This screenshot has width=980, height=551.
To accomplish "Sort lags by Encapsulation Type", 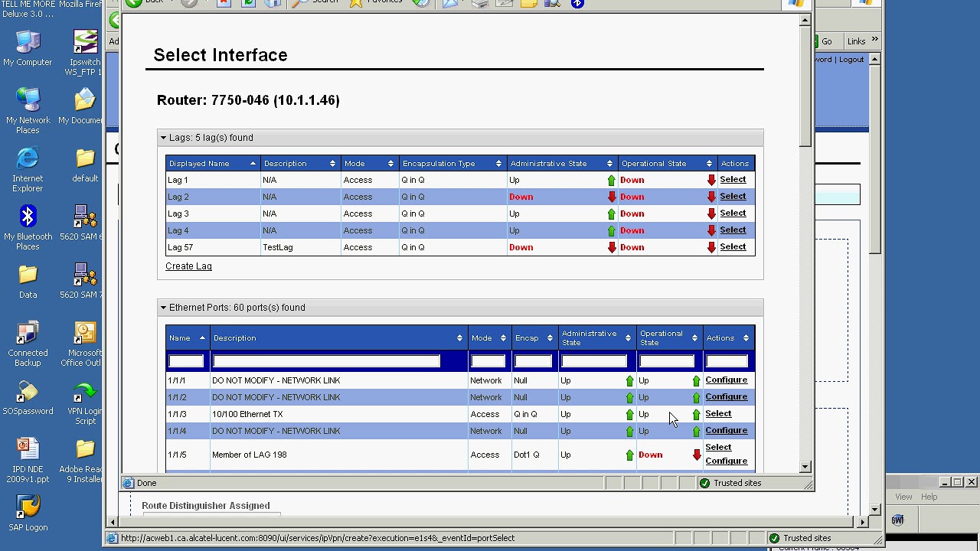I will coord(452,164).
